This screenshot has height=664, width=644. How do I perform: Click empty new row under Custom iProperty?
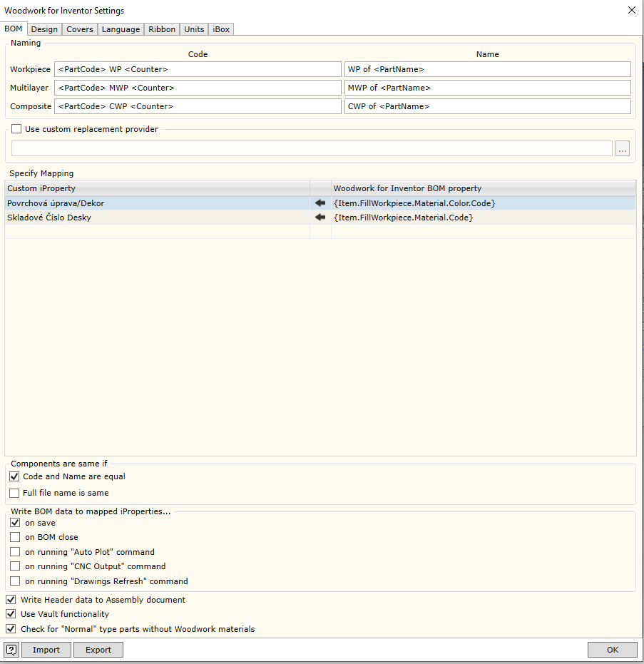157,232
